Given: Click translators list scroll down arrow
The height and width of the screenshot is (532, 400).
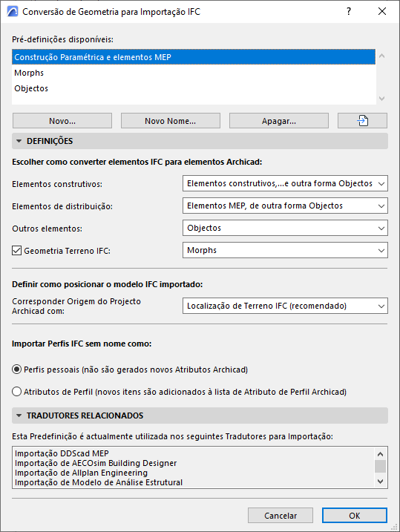Looking at the screenshot, I should 380,481.
